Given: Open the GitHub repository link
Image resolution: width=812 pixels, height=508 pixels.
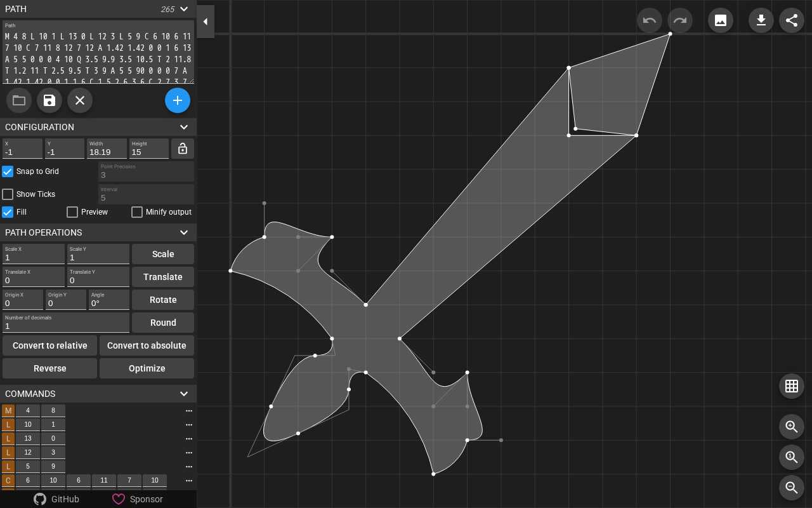Looking at the screenshot, I should click(x=56, y=499).
